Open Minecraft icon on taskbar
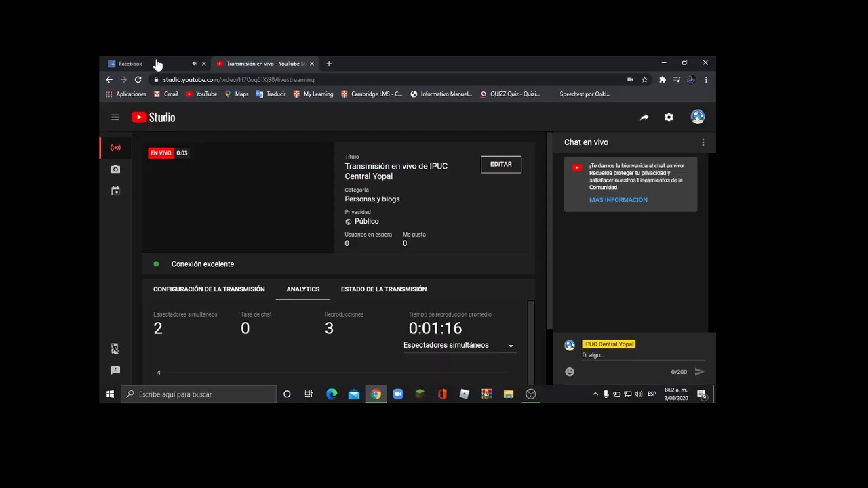868x488 pixels. 420,394
